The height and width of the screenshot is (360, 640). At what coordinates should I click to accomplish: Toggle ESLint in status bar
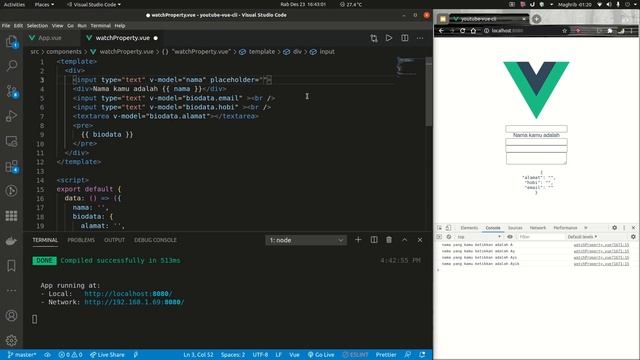coord(355,355)
